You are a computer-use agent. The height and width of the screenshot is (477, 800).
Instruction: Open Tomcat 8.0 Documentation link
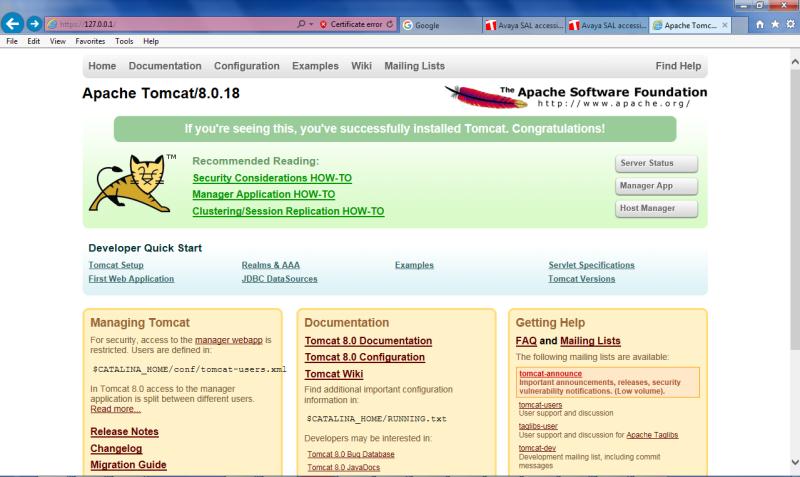click(x=368, y=341)
